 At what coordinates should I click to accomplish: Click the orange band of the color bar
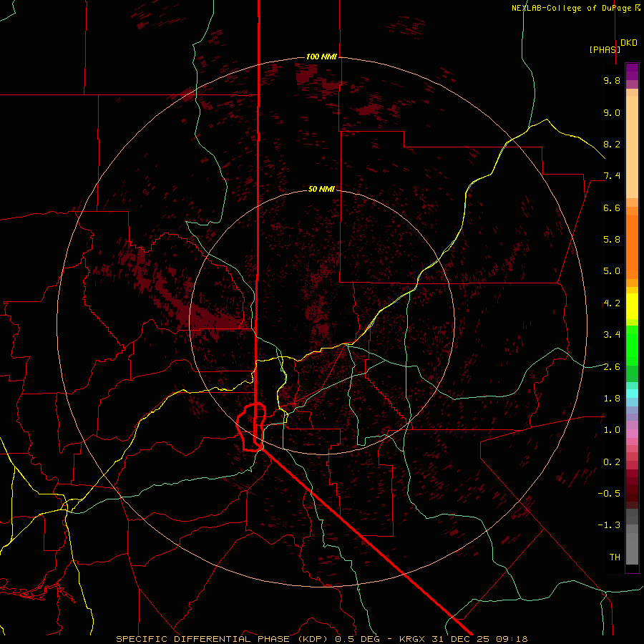pos(632,246)
